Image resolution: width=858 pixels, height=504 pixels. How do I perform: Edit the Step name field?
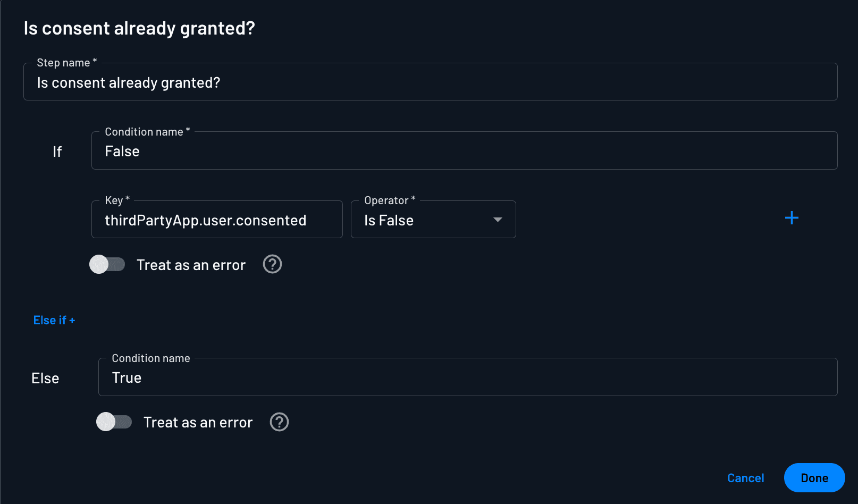[430, 82]
